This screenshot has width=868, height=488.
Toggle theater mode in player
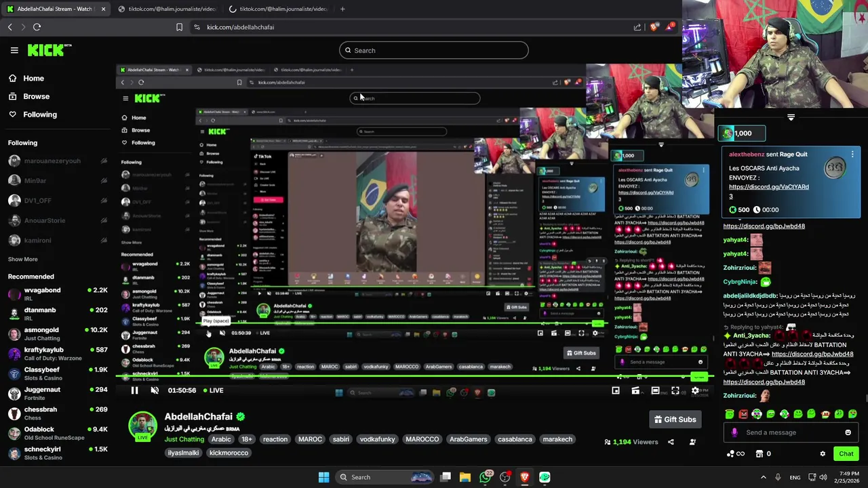point(655,390)
